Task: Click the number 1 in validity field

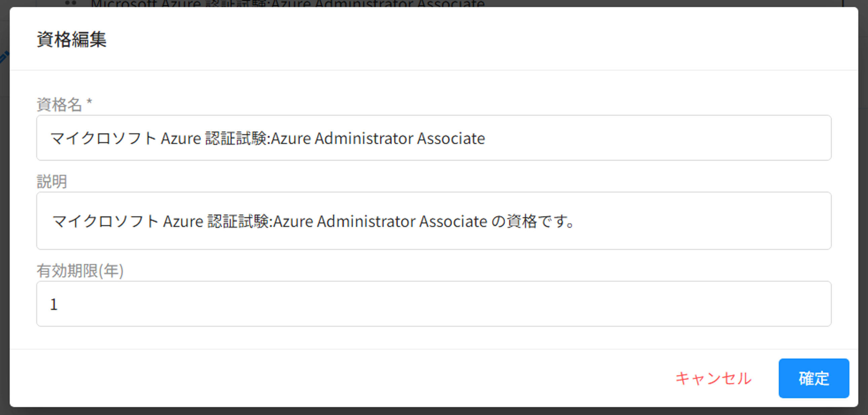Action: [x=53, y=304]
